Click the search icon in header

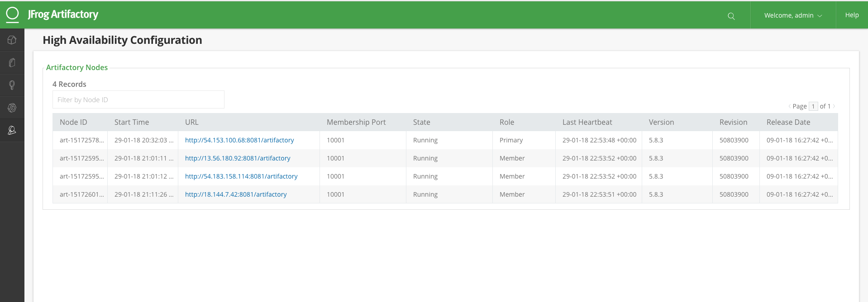(731, 16)
